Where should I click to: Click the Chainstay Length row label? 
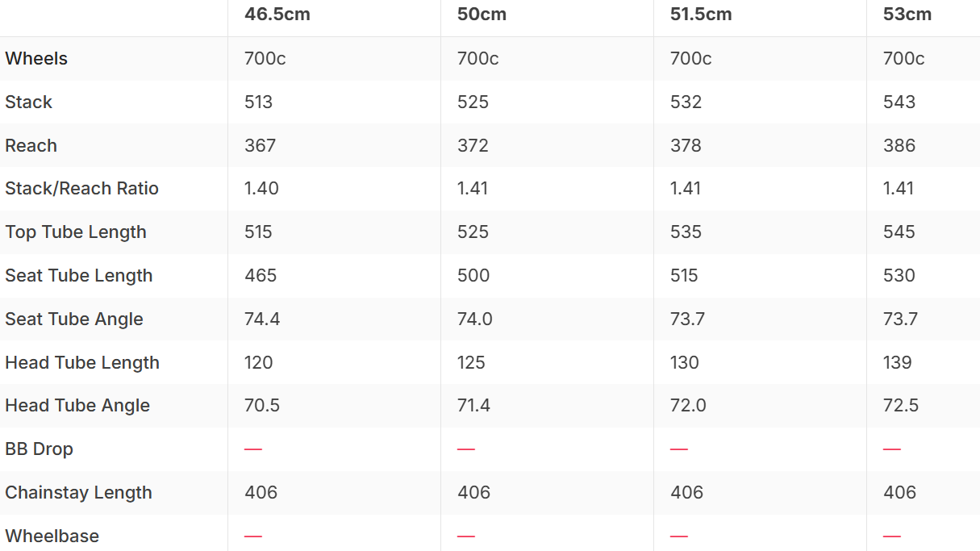click(78, 493)
